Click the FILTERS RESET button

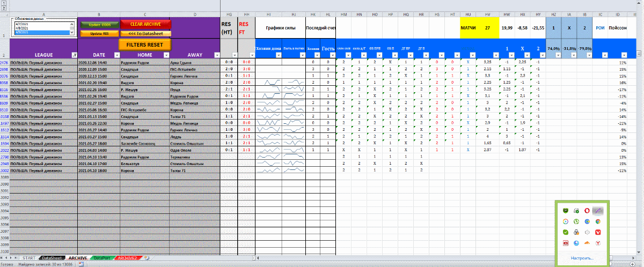pos(145,44)
